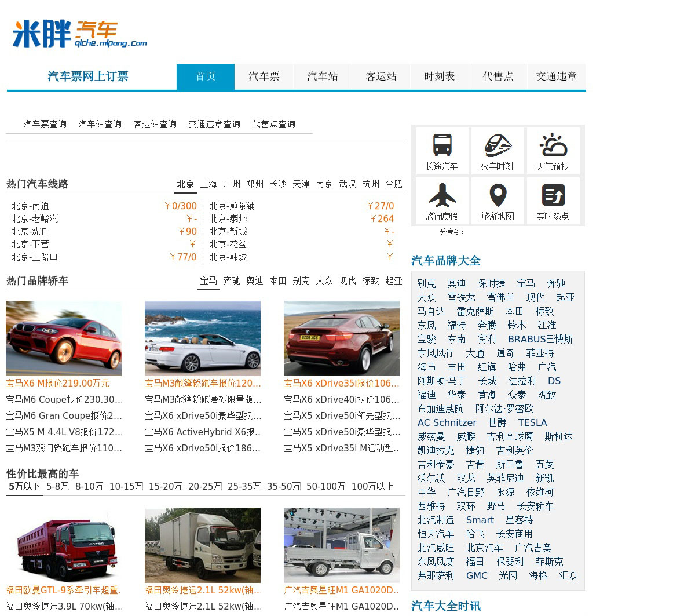
Task: Open the 阿斯顿·马丁 brand link
Action: coord(441,381)
